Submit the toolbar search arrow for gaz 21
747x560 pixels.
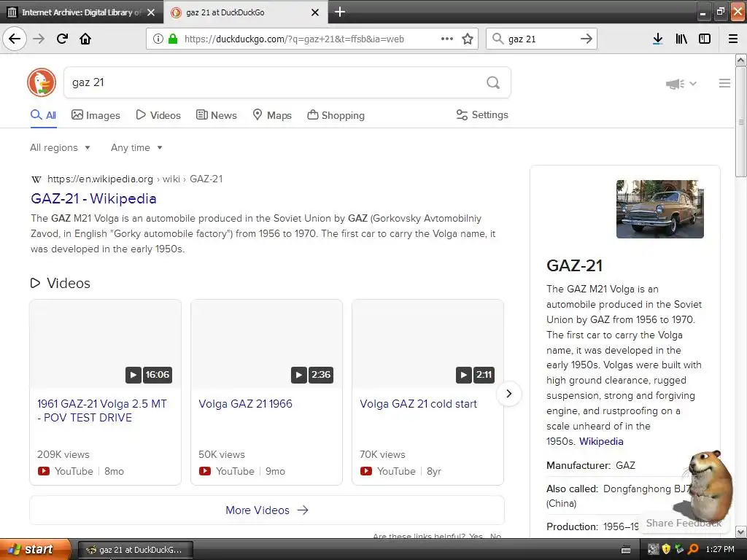pyautogui.click(x=586, y=39)
